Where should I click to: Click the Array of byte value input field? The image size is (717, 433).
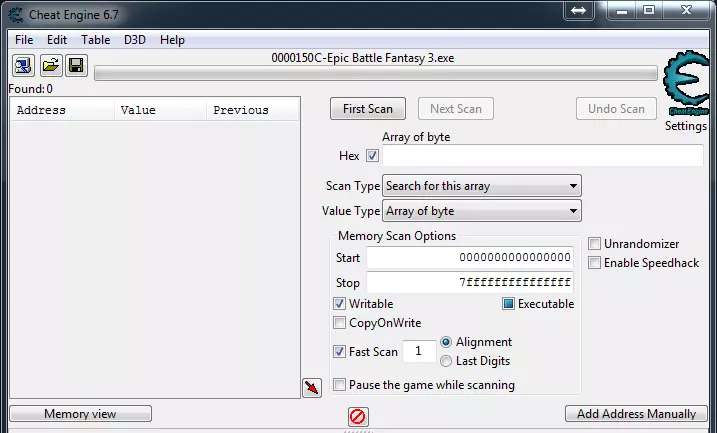point(543,156)
